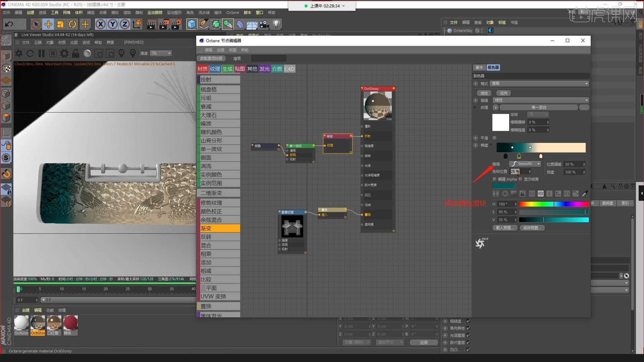The image size is (644, 362).
Task: Open the color wheel mode
Action: 505,193
